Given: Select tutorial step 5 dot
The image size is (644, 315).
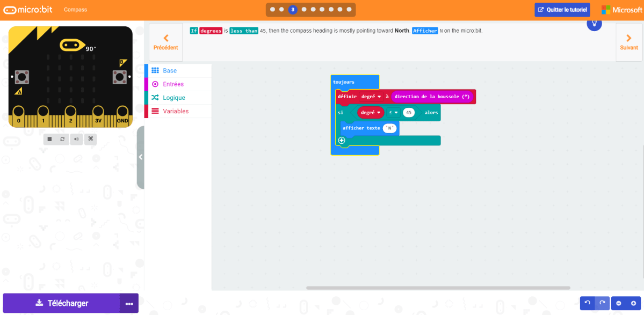Looking at the screenshot, I should [313, 9].
